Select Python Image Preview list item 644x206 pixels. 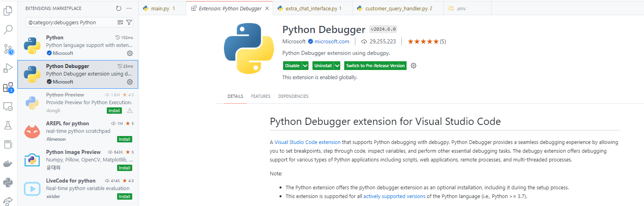click(x=78, y=160)
